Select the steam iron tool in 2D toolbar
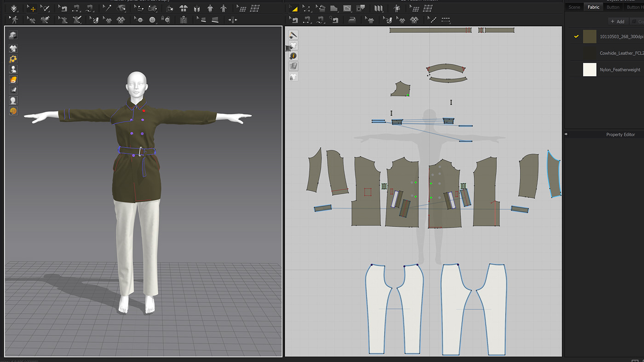Screen dimensions: 644x362 click(352, 20)
